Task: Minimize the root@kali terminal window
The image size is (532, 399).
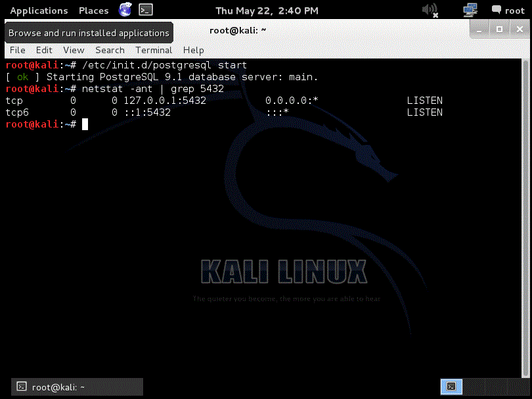Action: pyautogui.click(x=479, y=30)
